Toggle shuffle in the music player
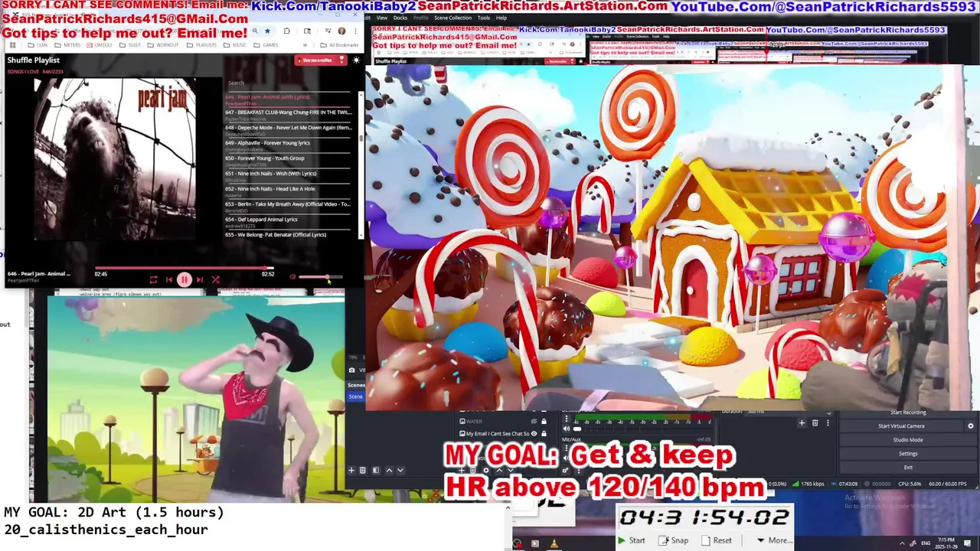Screen dimensions: 980x551 point(215,279)
